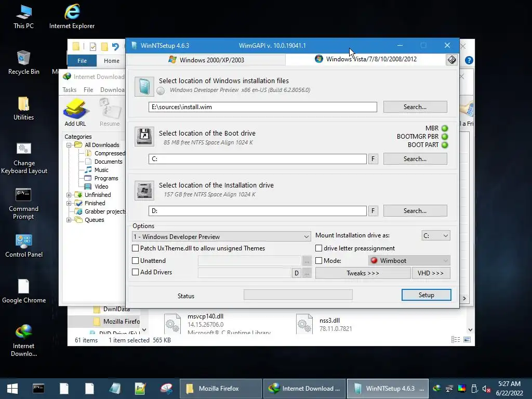
Task: Open Internet Explorer desktop icon
Action: (72, 16)
